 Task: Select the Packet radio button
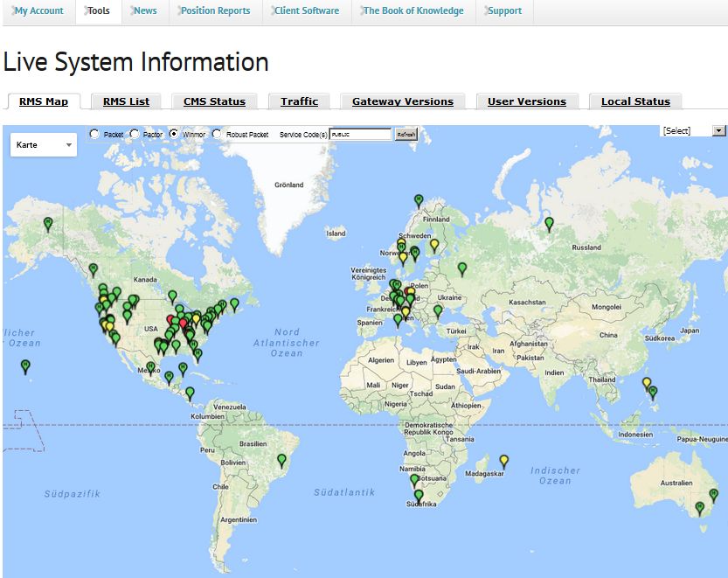[x=94, y=135]
